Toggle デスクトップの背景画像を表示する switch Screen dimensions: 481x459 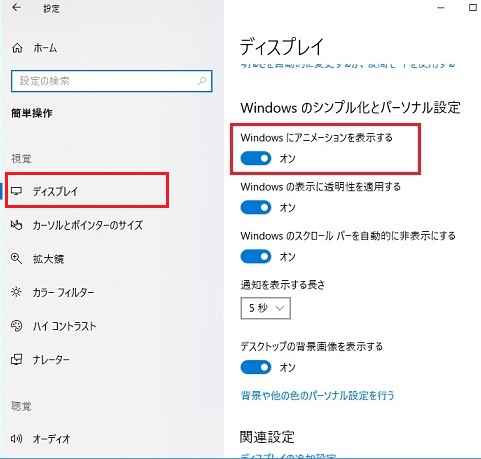pyautogui.click(x=256, y=367)
